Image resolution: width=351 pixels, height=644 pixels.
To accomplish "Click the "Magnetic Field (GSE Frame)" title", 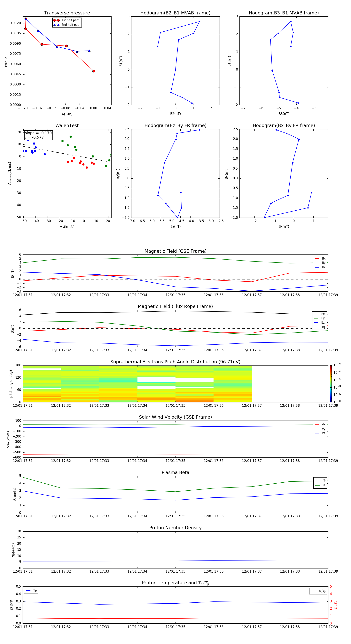I will click(175, 251).
